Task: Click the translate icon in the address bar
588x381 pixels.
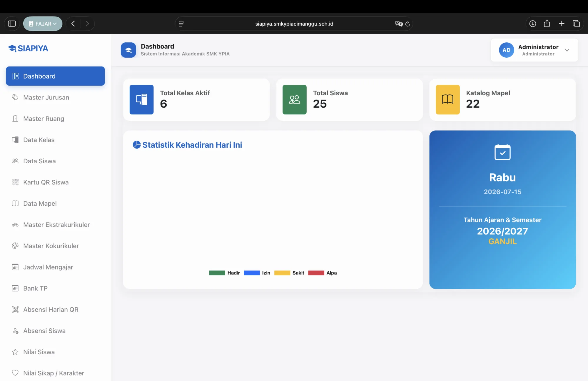Action: click(399, 24)
